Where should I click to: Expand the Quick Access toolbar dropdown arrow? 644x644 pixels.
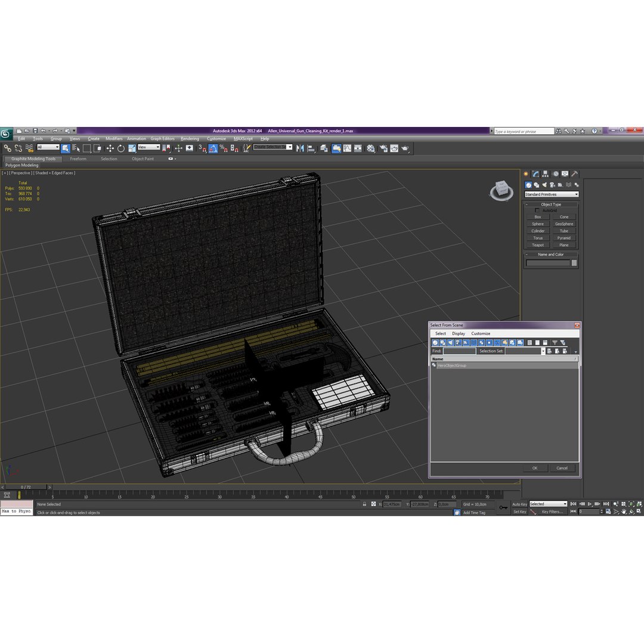point(75,131)
